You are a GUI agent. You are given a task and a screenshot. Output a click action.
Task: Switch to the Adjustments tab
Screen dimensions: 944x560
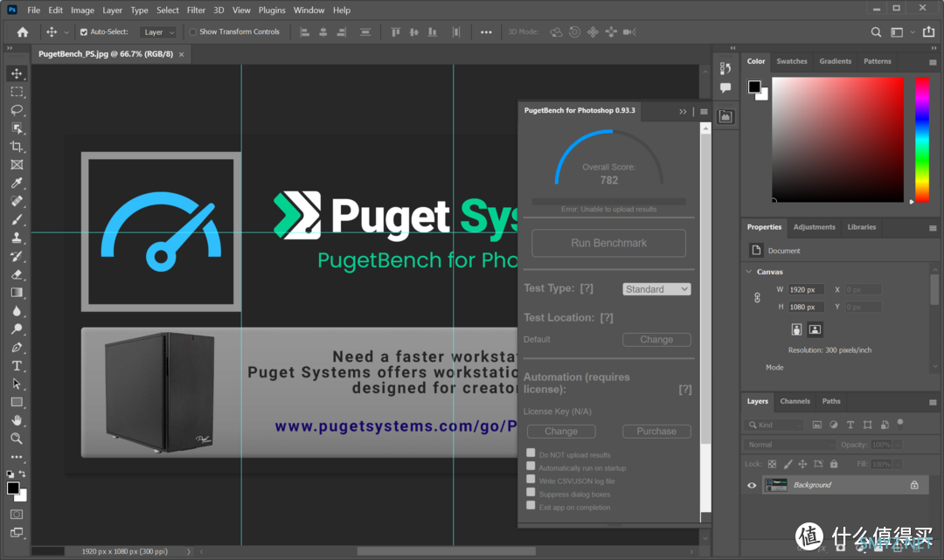[814, 227]
